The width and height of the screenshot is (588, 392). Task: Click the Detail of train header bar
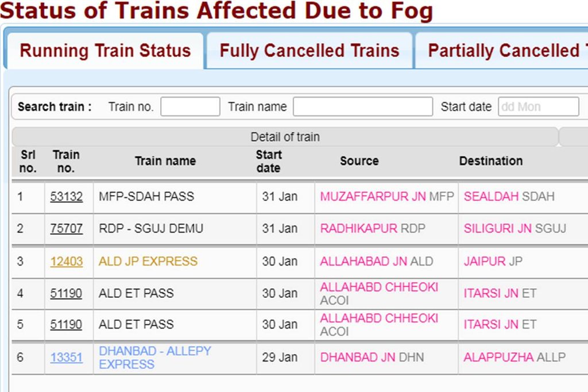285,138
